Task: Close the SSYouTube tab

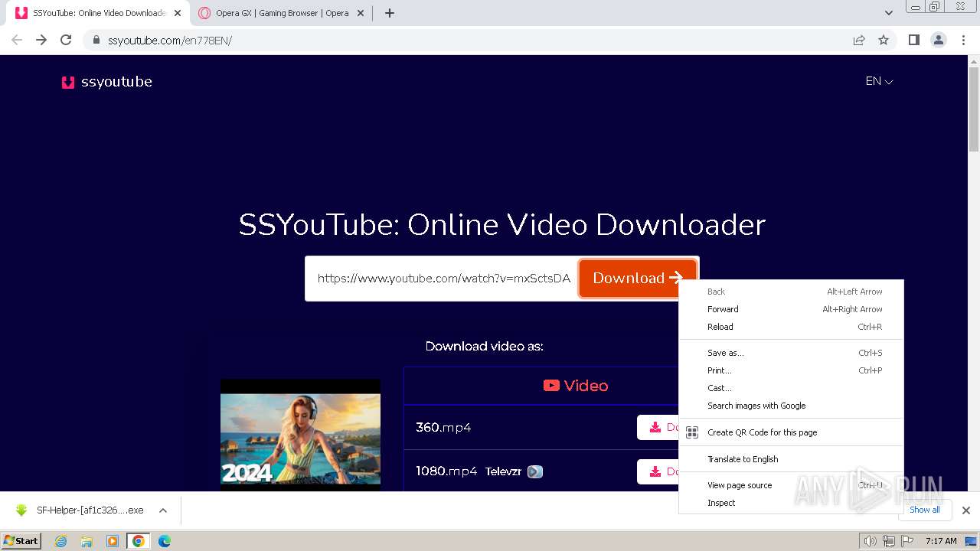Action: tap(178, 13)
